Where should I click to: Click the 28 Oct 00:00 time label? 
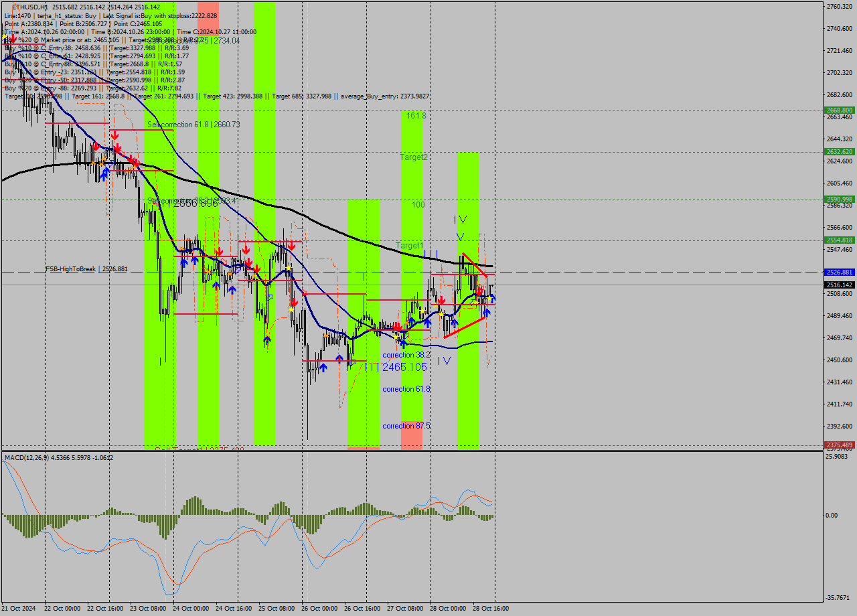click(x=448, y=609)
